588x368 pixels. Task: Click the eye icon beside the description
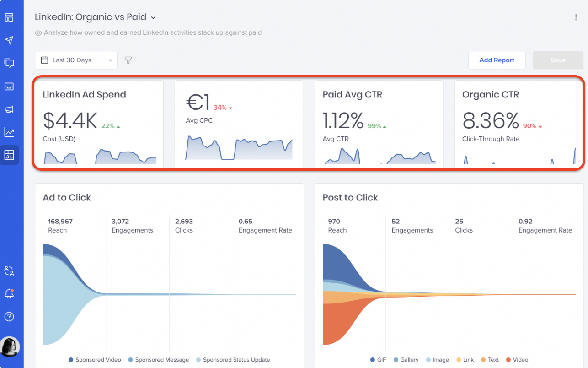tap(38, 33)
